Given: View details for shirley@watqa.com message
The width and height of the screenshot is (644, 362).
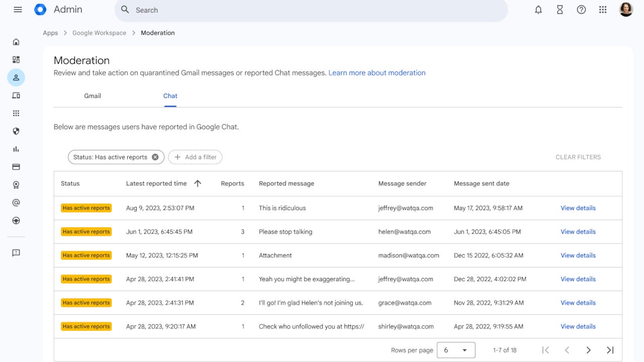Looking at the screenshot, I should [x=578, y=326].
